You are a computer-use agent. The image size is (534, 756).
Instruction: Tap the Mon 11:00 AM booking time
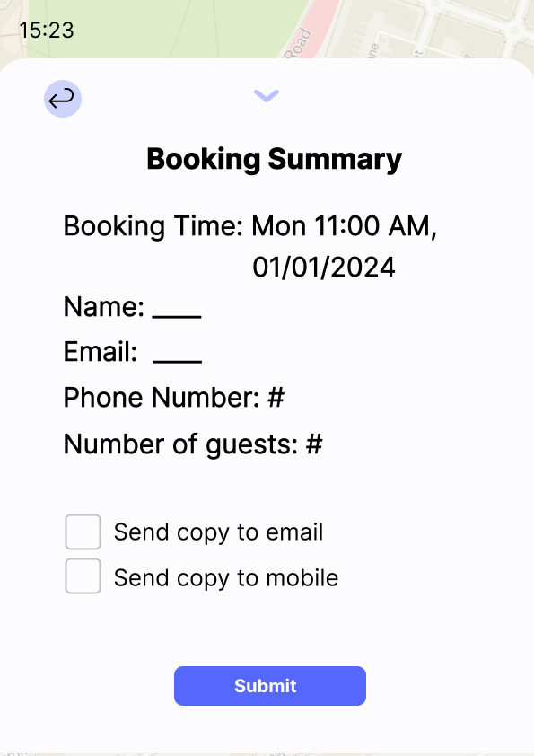coord(344,225)
